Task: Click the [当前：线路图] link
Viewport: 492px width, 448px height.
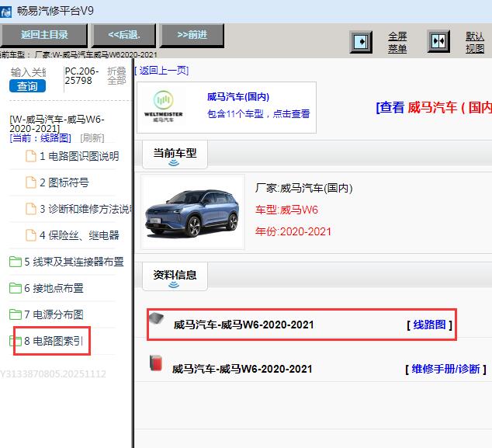Action: point(40,138)
